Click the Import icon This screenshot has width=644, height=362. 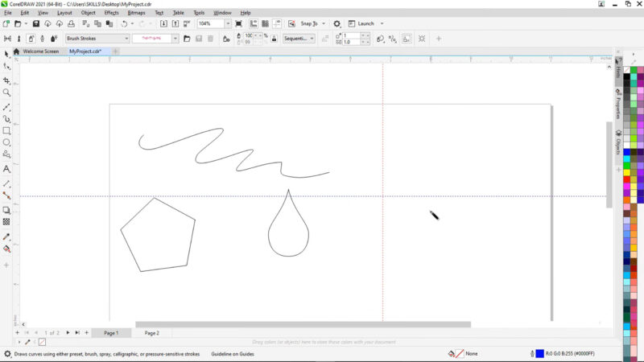[x=163, y=24]
